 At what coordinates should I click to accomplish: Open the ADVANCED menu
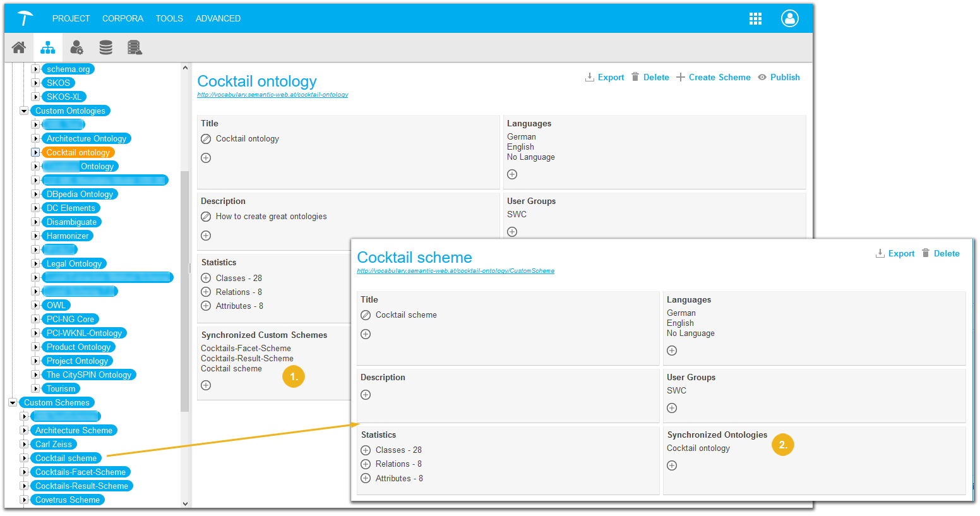[x=218, y=18]
